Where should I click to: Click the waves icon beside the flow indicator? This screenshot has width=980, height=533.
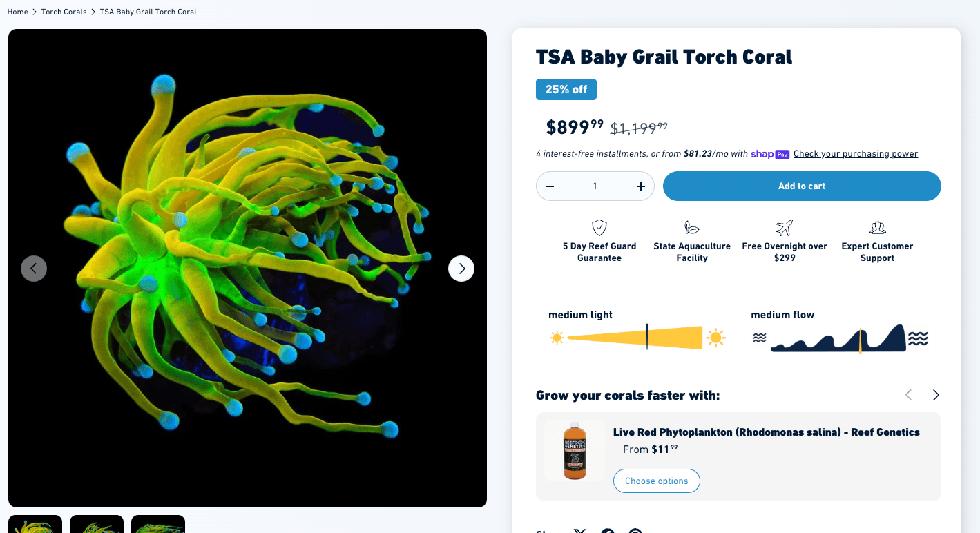point(760,339)
